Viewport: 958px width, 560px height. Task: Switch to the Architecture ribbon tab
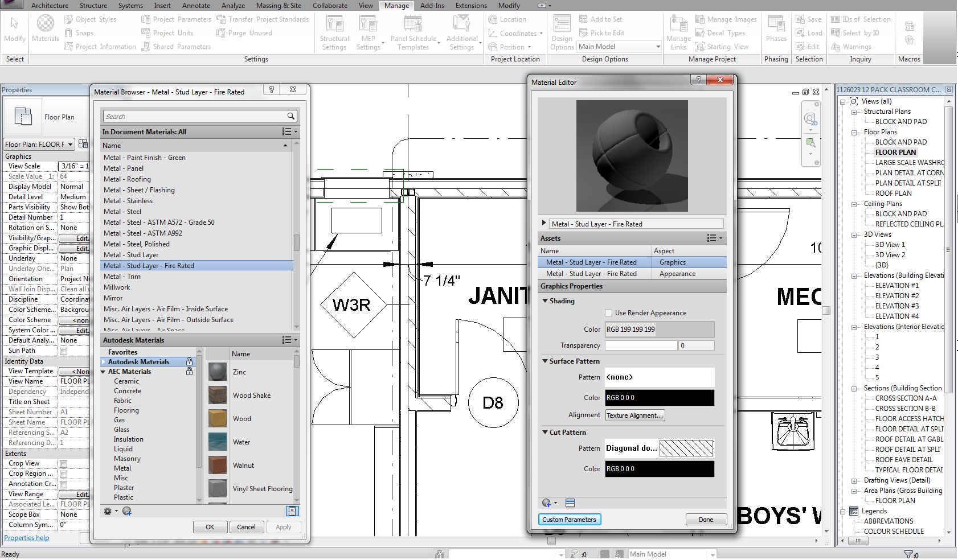tap(50, 6)
